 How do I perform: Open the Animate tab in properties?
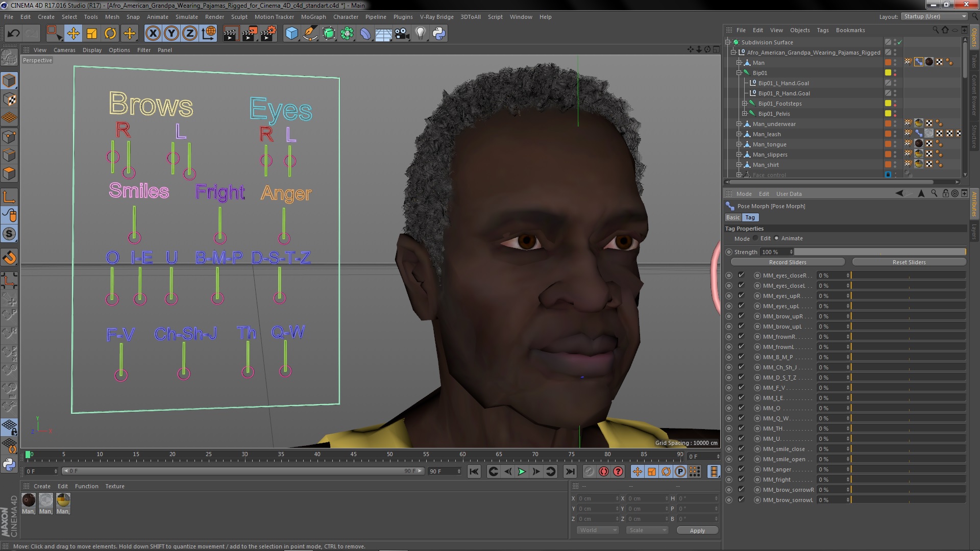click(792, 238)
